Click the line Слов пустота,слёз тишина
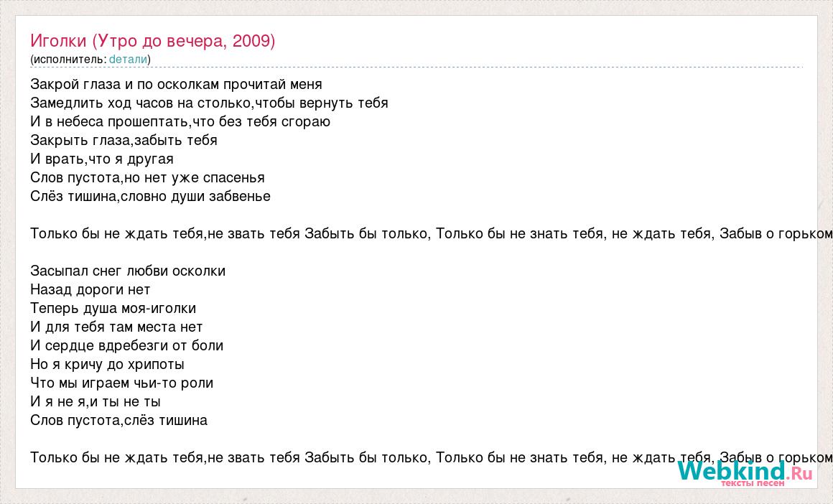833x504 pixels. (119, 420)
